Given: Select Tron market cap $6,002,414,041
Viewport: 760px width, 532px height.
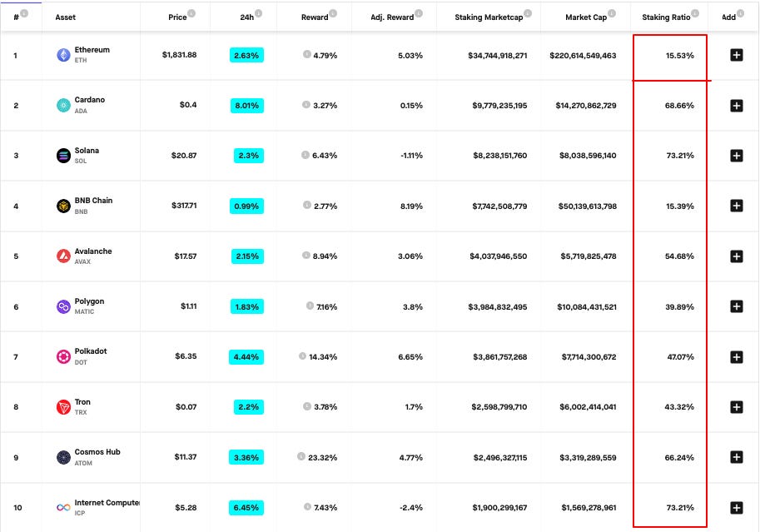Looking at the screenshot, I should coord(588,407).
